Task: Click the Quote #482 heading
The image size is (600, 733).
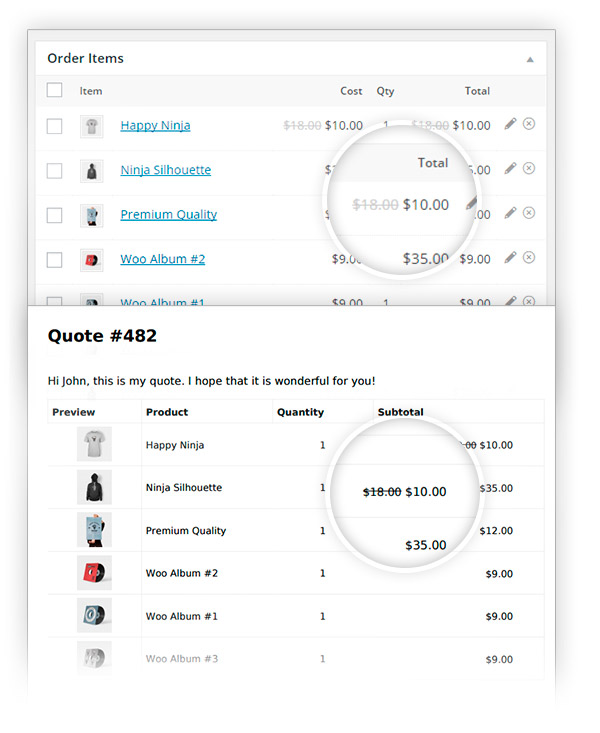Action: coord(102,336)
